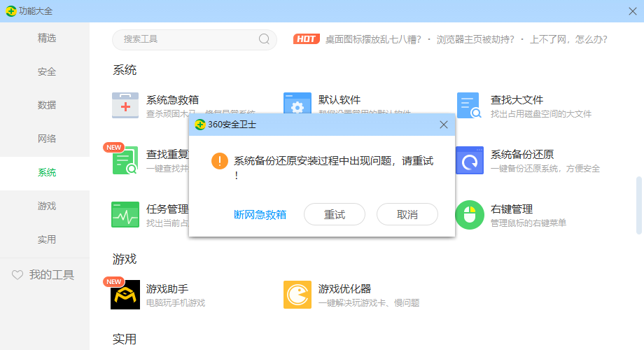Open the 断网急救箱 link

[x=260, y=214]
